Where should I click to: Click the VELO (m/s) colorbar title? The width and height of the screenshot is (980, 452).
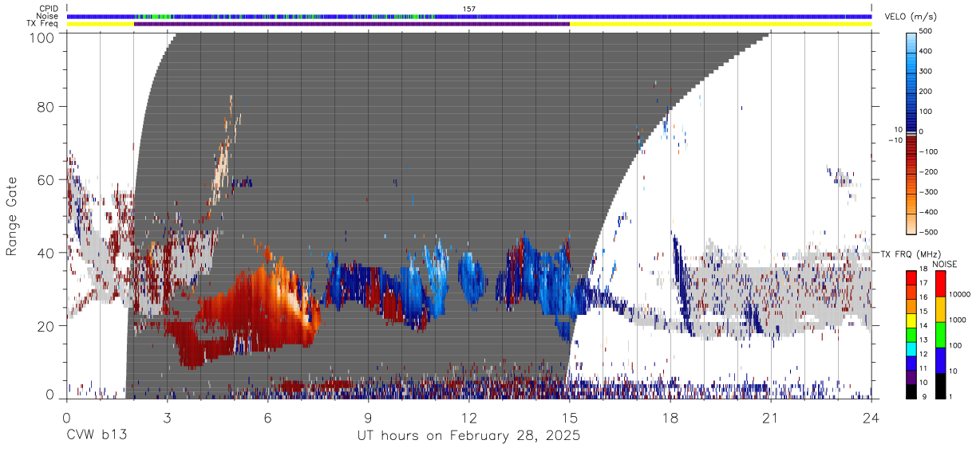(910, 18)
